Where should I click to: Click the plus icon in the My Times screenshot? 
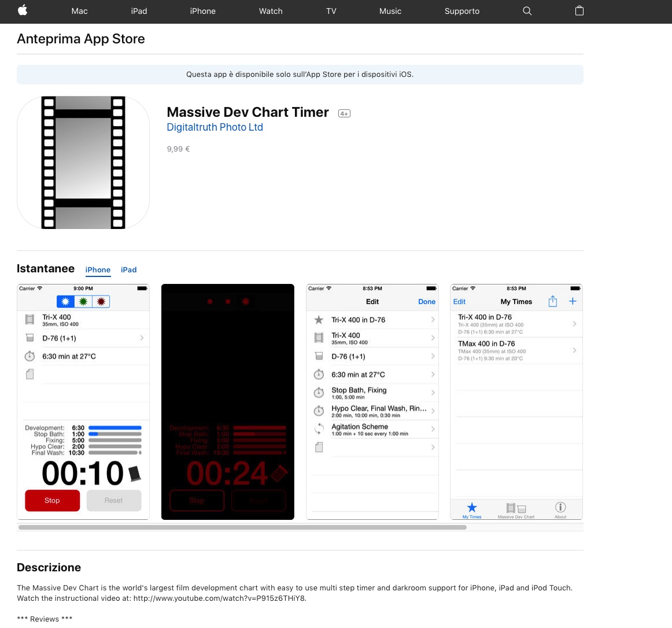coord(573,301)
